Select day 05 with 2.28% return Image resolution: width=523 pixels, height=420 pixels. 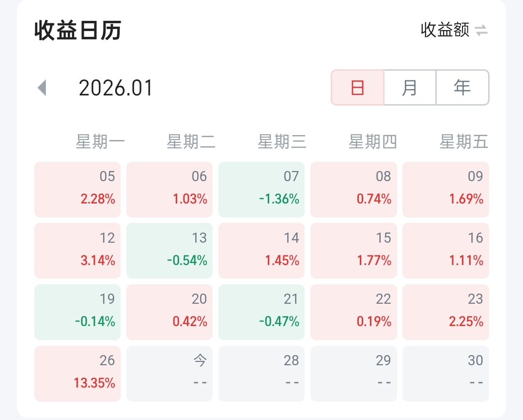pos(77,189)
